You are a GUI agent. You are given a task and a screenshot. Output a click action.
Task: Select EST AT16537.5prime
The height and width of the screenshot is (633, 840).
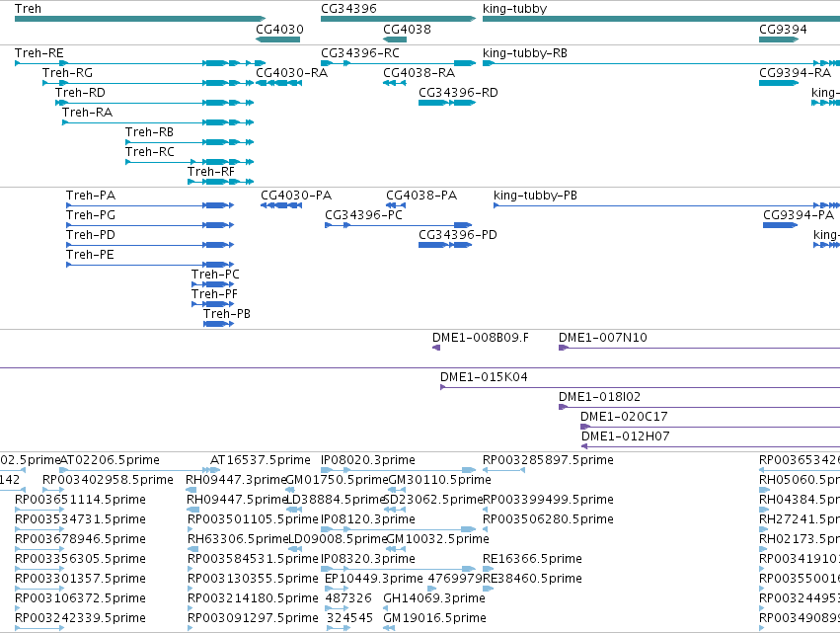pyautogui.click(x=261, y=460)
